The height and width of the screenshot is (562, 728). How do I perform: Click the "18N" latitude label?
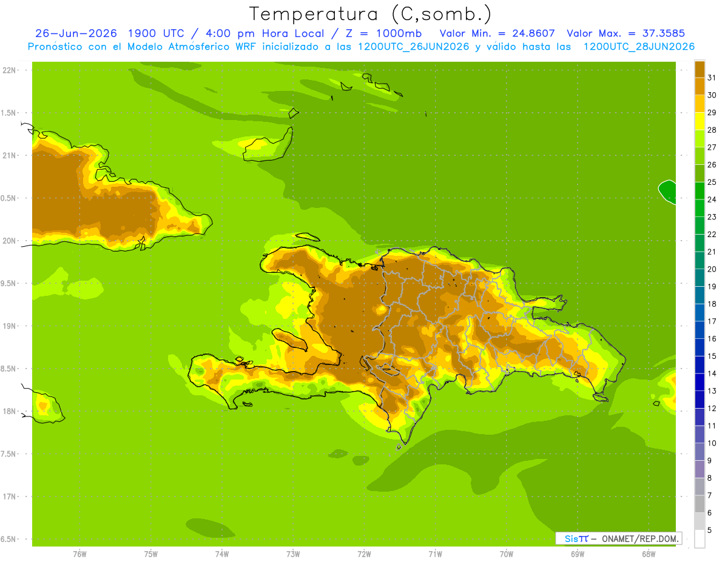pos(9,411)
